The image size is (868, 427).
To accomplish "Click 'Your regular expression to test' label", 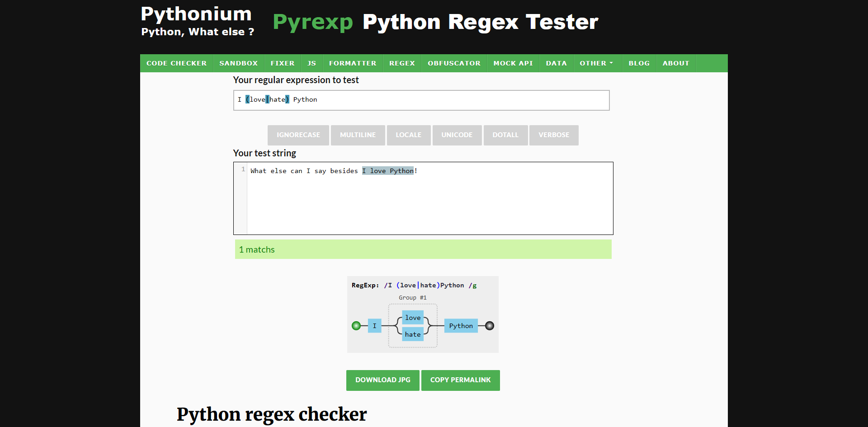I will (x=296, y=80).
